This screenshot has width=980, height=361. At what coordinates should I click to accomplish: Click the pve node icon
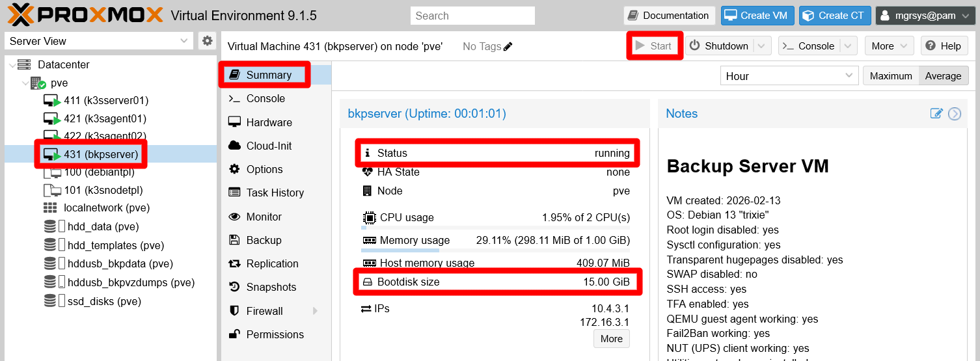(38, 83)
